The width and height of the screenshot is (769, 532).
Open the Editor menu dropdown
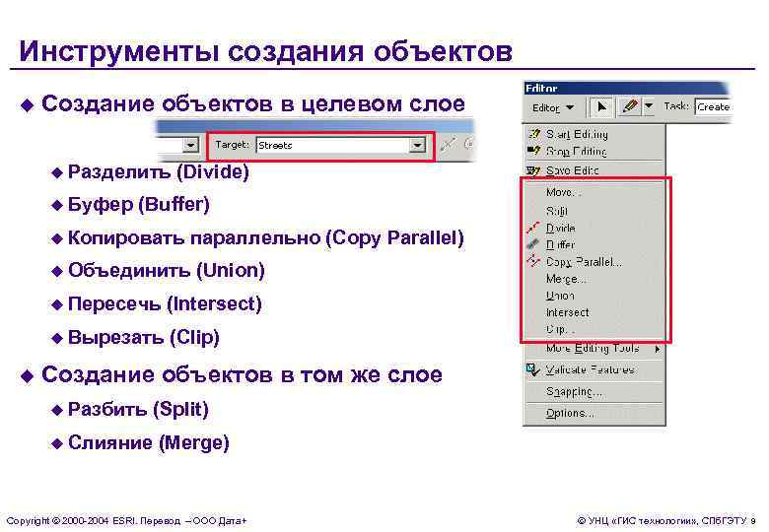(x=553, y=107)
